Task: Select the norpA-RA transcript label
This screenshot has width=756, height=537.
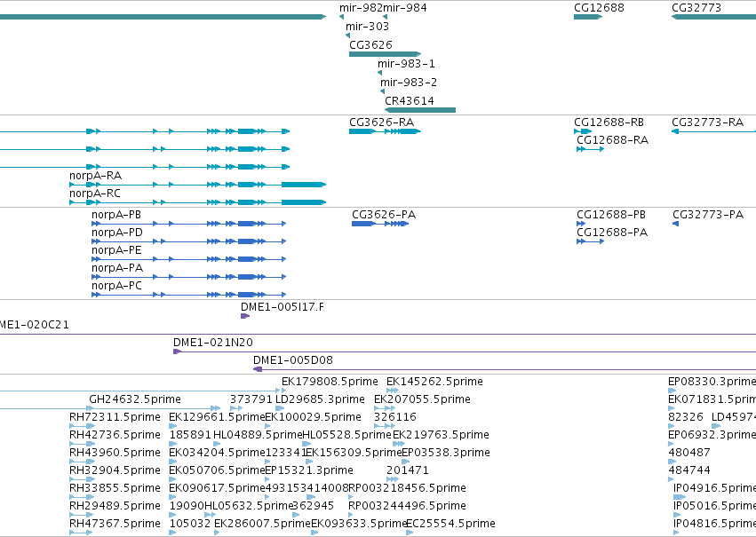Action: pos(95,176)
